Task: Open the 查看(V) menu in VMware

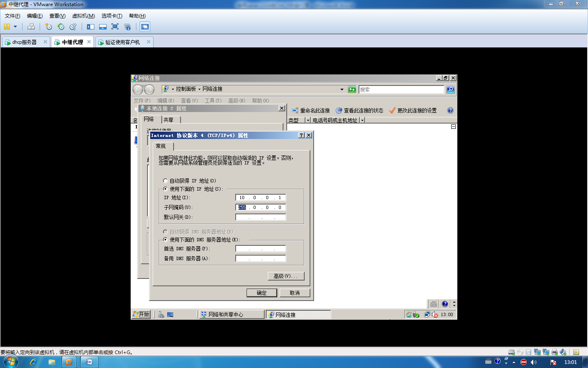Action: coord(57,16)
